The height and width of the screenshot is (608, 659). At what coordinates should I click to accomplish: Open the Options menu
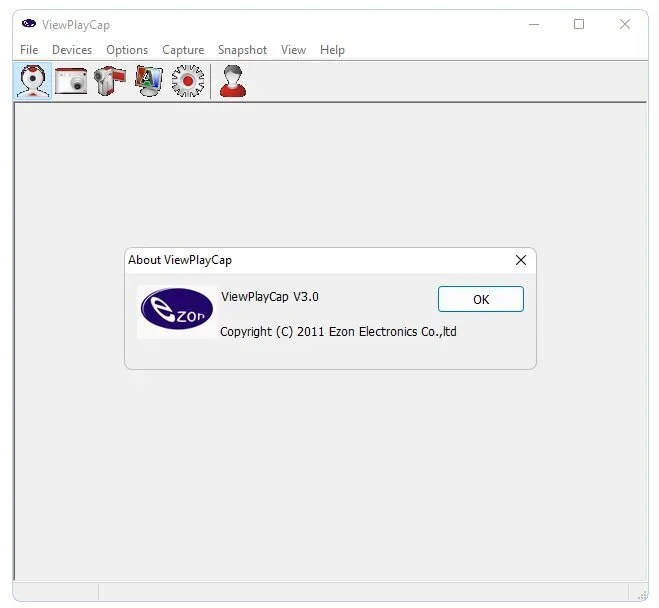coord(127,50)
